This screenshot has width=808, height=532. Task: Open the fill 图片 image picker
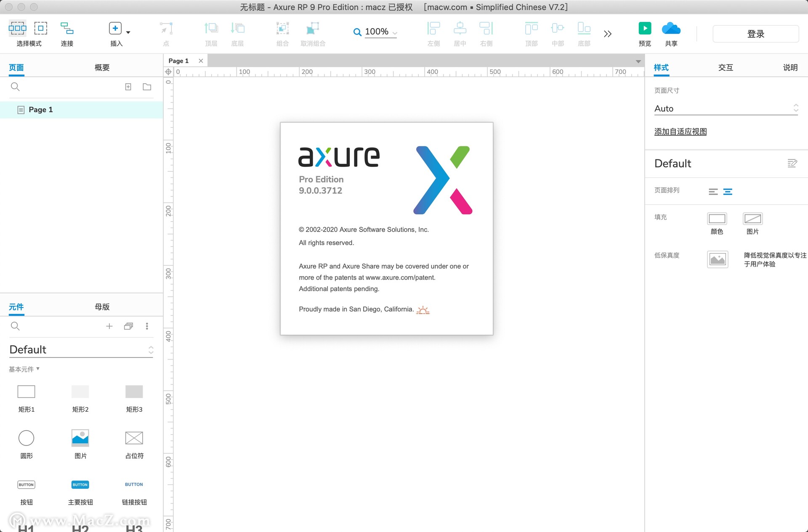pos(752,219)
